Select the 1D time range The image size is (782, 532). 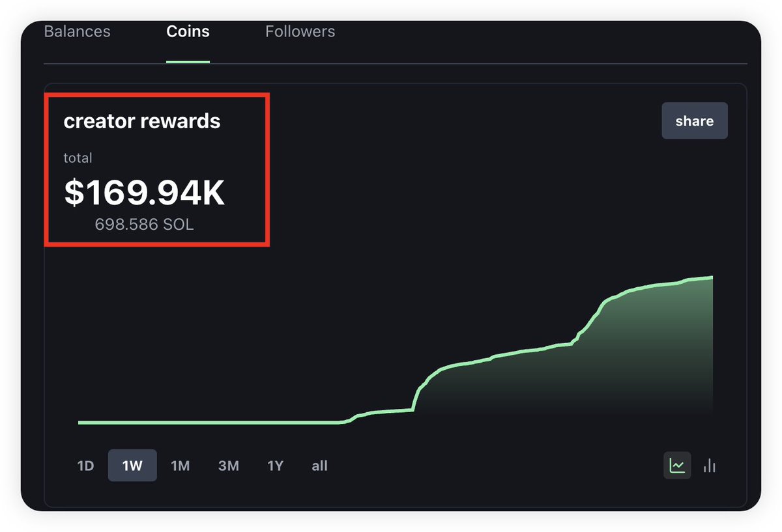[85, 466]
